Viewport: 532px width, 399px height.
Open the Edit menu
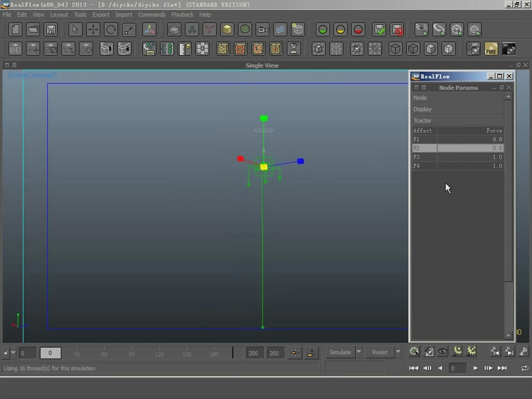pyautogui.click(x=22, y=15)
